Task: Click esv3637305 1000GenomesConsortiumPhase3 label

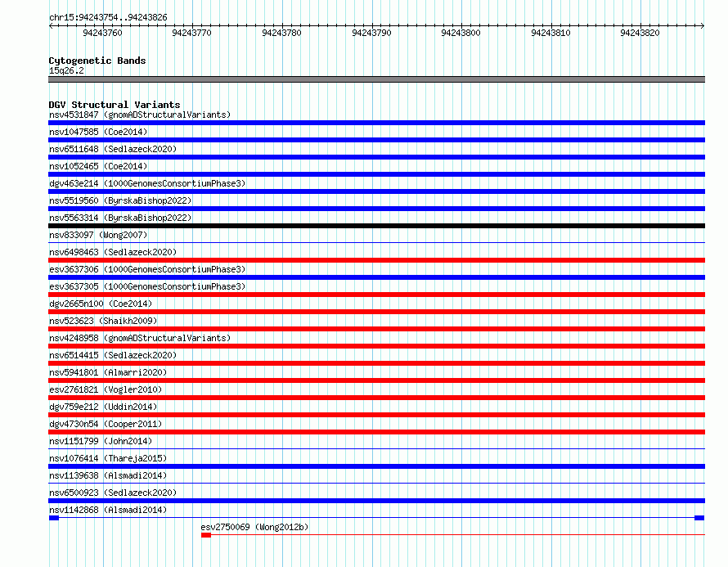Action: coord(147,286)
